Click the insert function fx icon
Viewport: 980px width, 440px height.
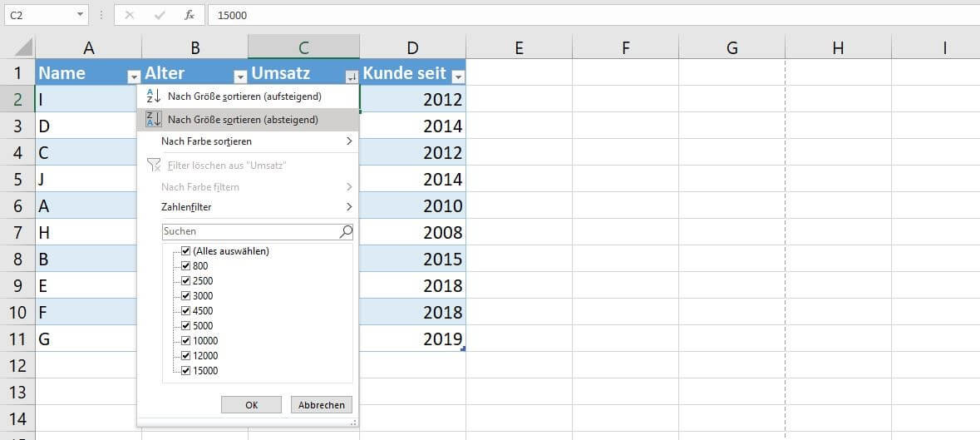tap(190, 15)
